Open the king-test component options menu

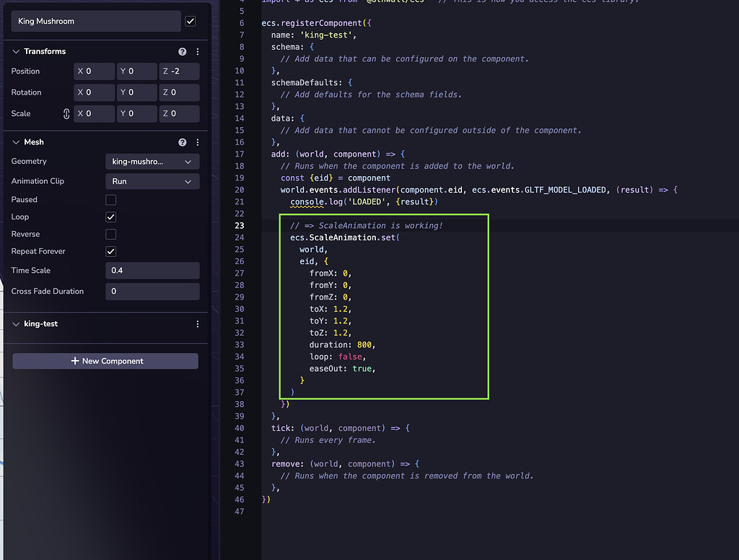(x=197, y=324)
